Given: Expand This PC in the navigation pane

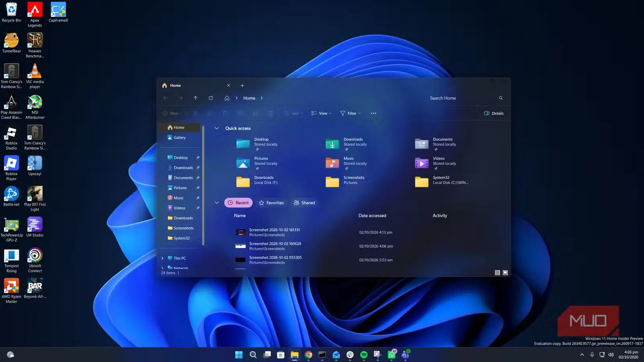Looking at the screenshot, I should pos(163,258).
